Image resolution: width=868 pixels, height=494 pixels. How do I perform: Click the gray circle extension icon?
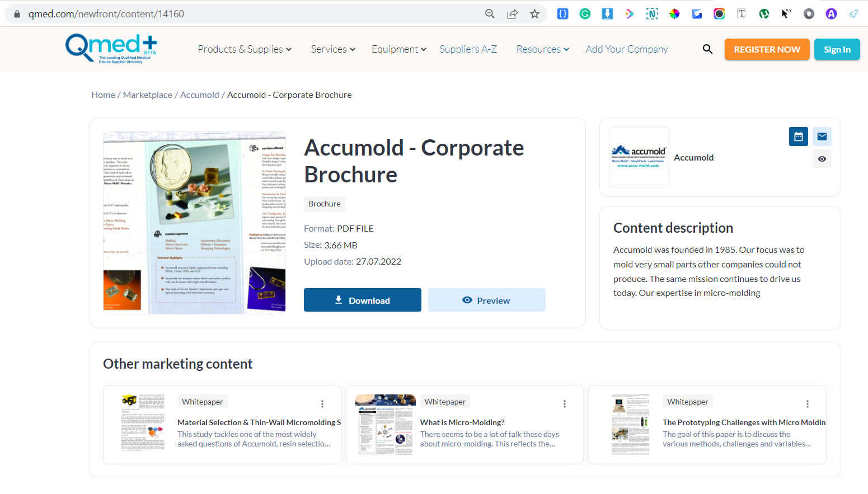(809, 14)
